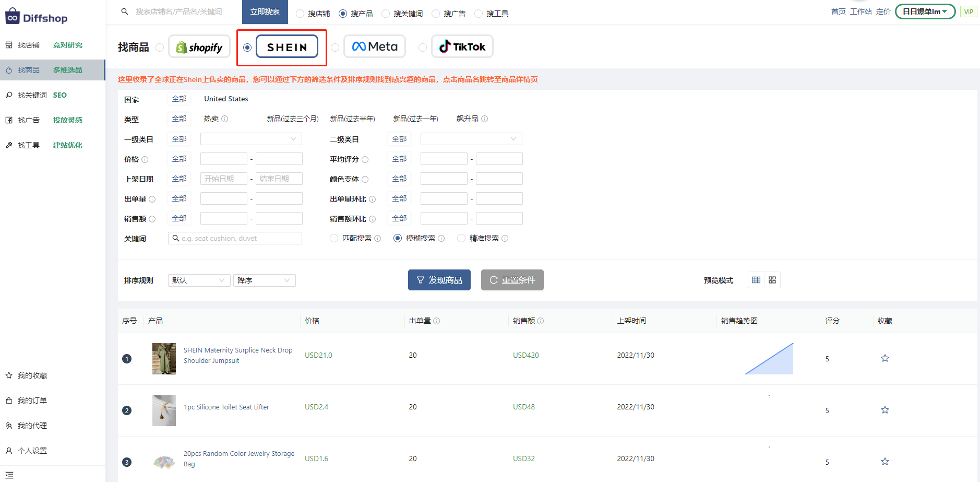The height and width of the screenshot is (482, 980).
Task: Open 投放灵感 in sidebar
Action: (68, 120)
